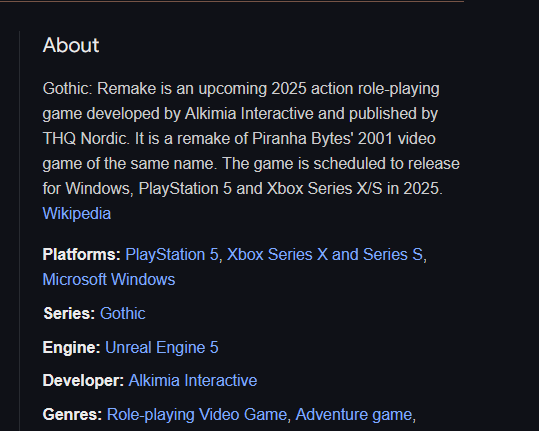Viewport: 539px width, 431px height.
Task: Click PlayStation 5 within the description paragraph
Action: point(185,189)
